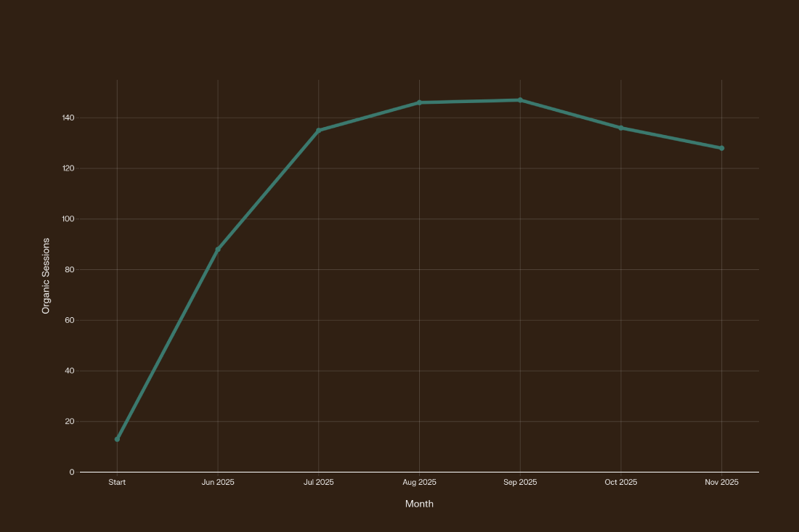
Task: Click the 'Organic Sessions' y-axis title
Action: [46, 276]
